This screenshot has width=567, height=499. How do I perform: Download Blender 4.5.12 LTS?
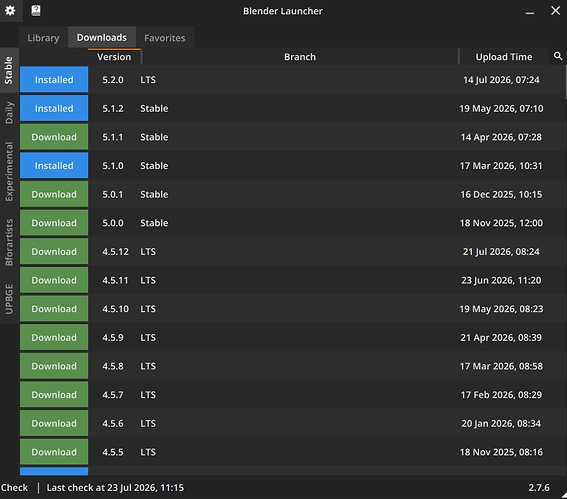54,252
